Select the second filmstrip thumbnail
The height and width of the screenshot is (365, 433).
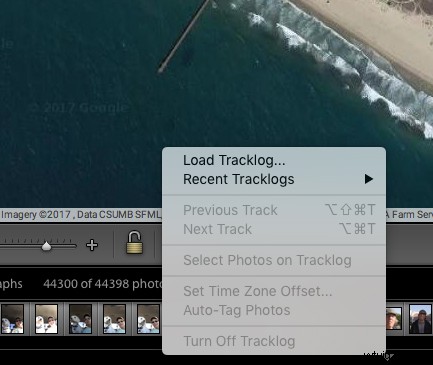click(x=46, y=319)
